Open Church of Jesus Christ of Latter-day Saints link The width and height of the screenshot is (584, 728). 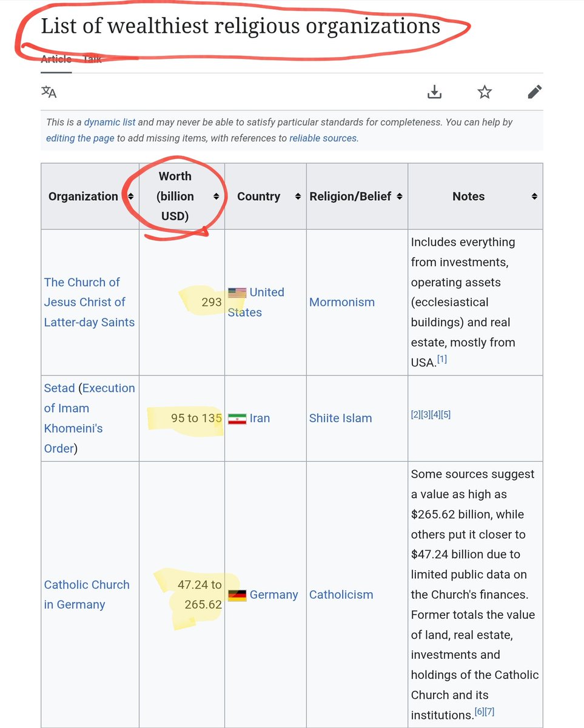[89, 302]
